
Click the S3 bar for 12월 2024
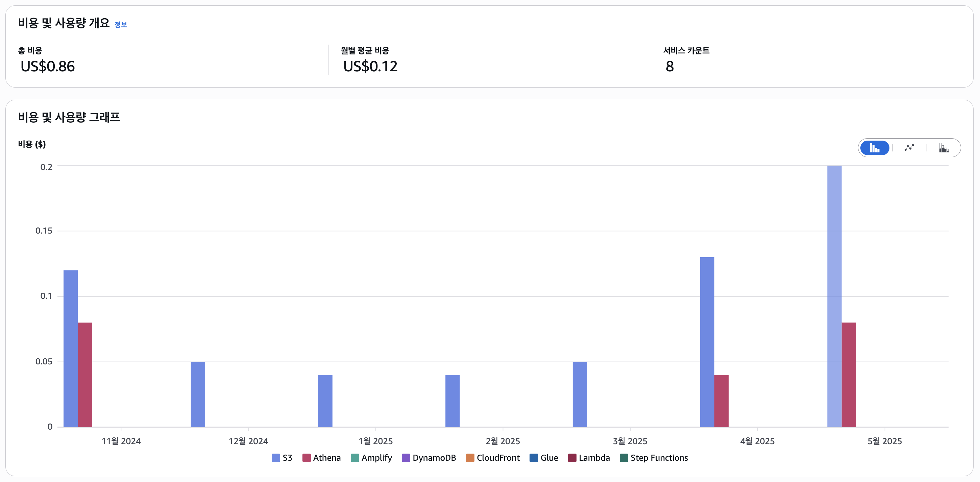(x=198, y=394)
